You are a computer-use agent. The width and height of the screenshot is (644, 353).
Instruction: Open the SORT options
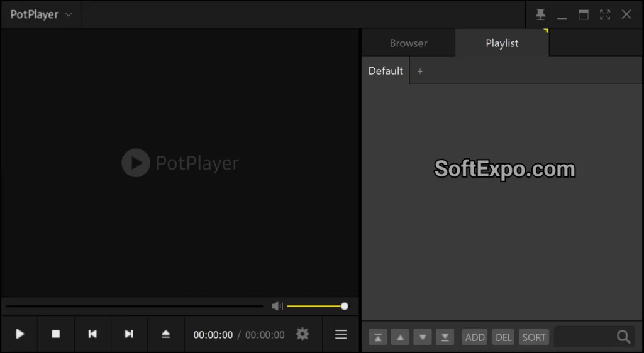tap(534, 337)
